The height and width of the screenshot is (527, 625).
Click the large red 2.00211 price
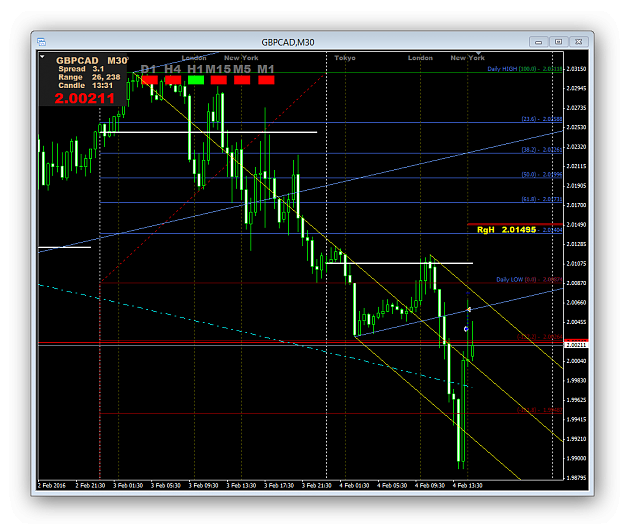[x=85, y=98]
